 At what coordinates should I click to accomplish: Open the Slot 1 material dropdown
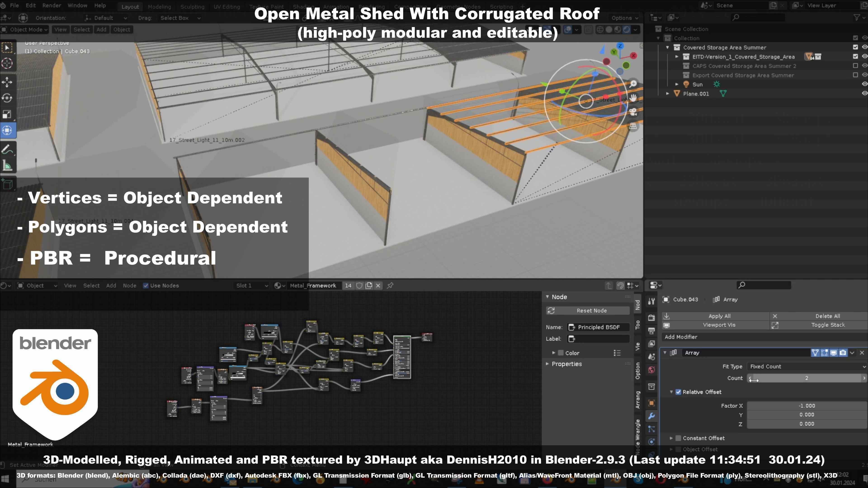click(251, 286)
